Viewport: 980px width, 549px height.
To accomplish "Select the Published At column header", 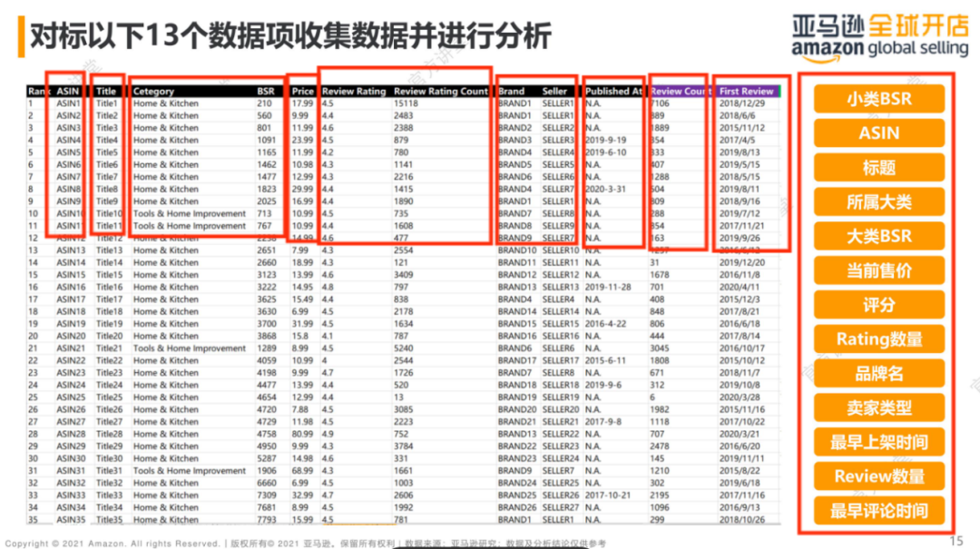I will point(613,92).
